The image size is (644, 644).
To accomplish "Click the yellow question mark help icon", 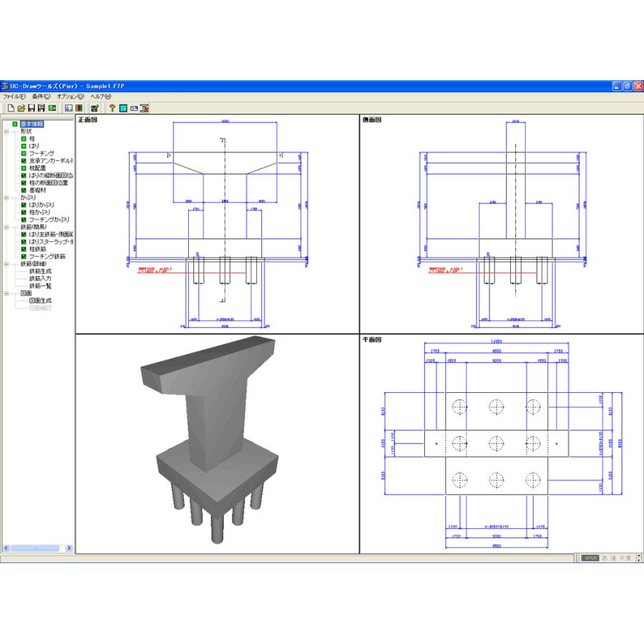I will tap(112, 108).
